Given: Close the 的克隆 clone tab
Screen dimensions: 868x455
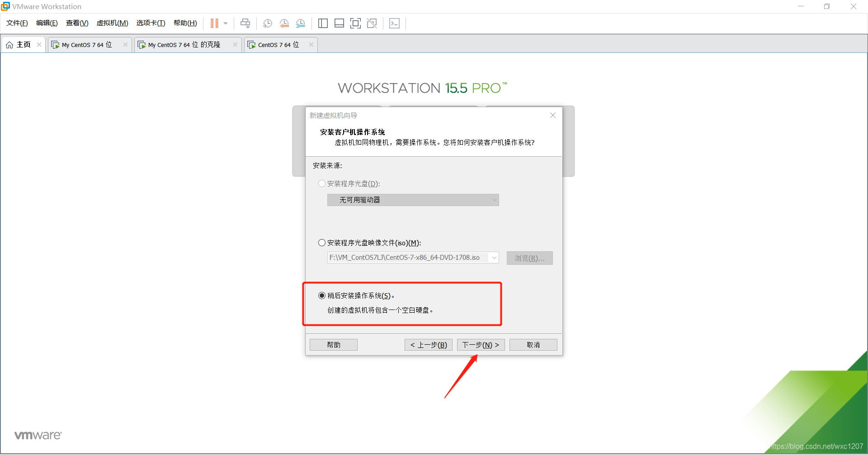Looking at the screenshot, I should pos(235,44).
